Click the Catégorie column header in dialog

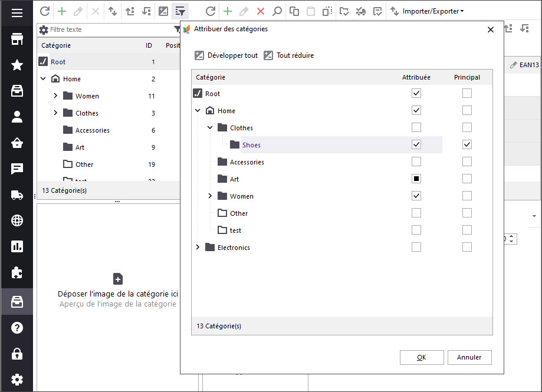tap(211, 77)
